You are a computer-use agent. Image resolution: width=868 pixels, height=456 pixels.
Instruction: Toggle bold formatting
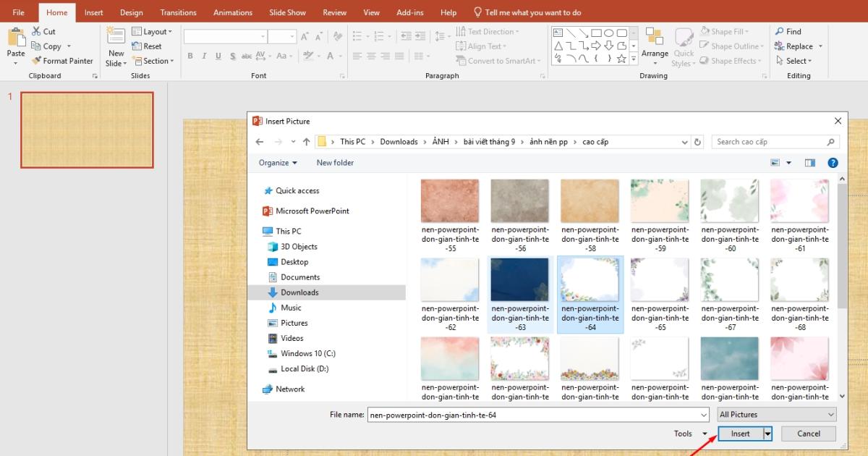pyautogui.click(x=190, y=55)
